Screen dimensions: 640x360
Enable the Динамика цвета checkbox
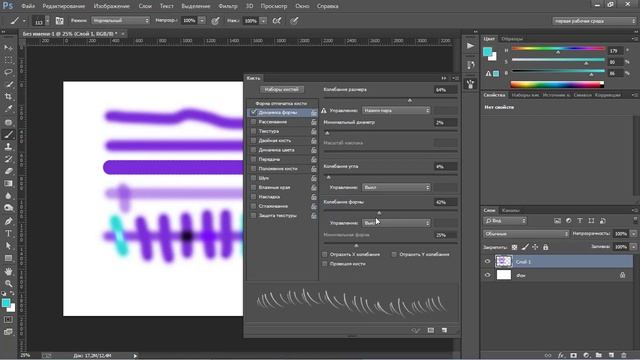(x=253, y=150)
